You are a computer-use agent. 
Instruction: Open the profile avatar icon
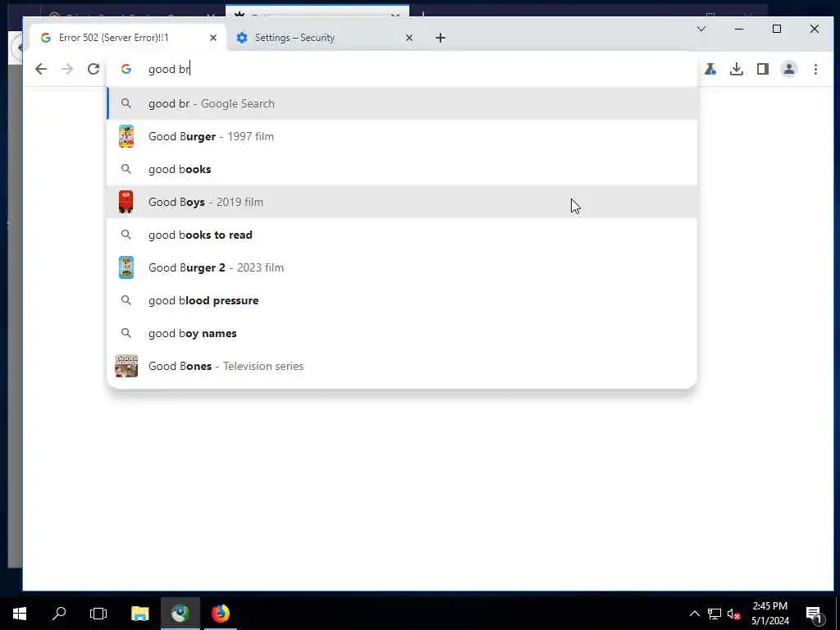789,69
